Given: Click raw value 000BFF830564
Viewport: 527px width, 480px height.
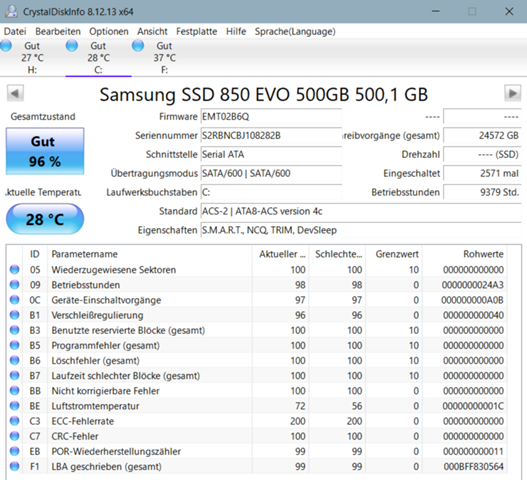Looking at the screenshot, I should tap(473, 467).
